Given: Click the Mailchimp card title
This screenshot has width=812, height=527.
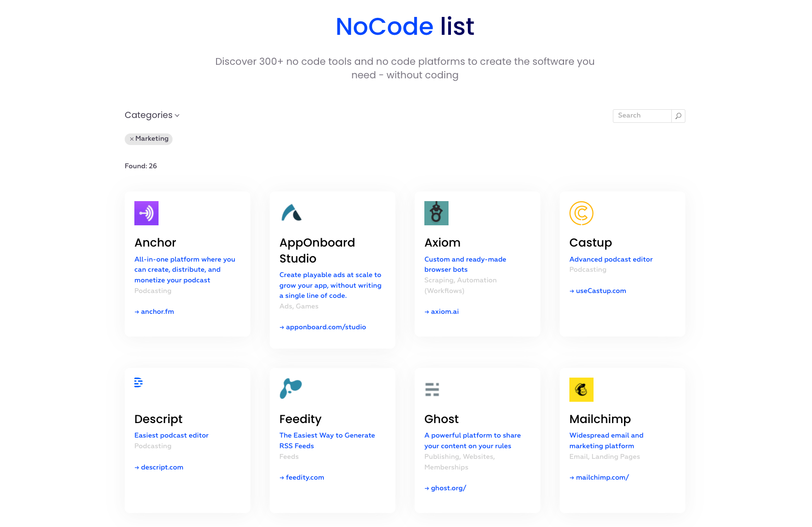Looking at the screenshot, I should (x=600, y=419).
